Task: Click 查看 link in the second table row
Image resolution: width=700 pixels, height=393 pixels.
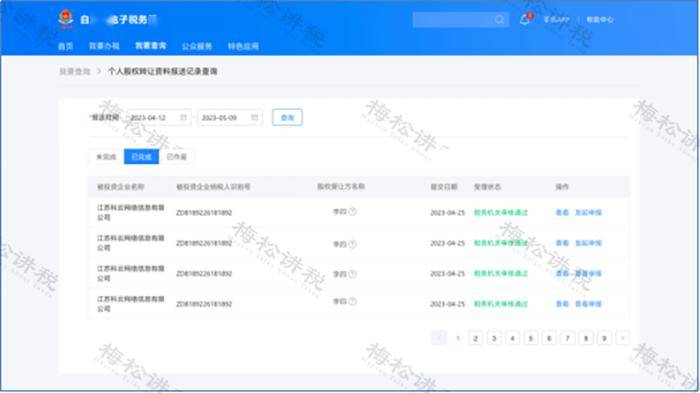Action: tap(562, 243)
